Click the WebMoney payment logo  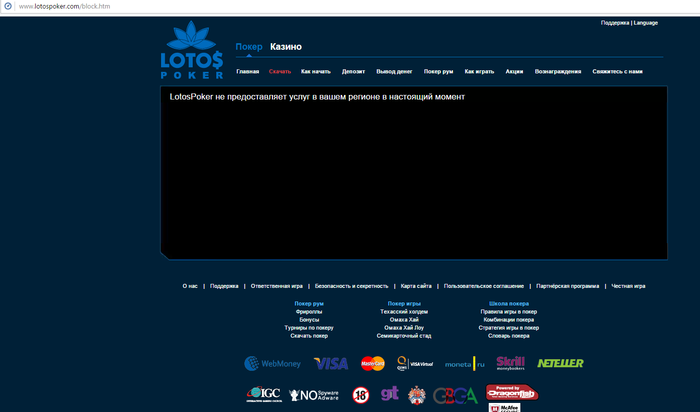[272, 363]
